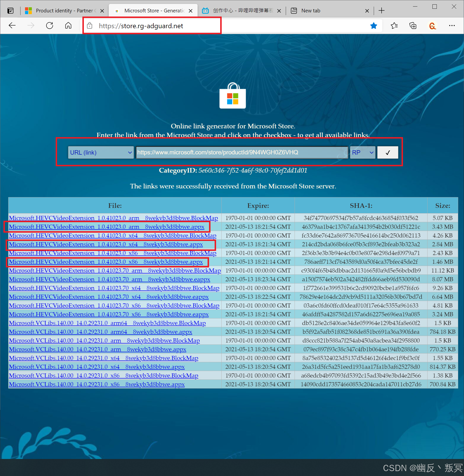Switch to the New tab tab

(330, 11)
